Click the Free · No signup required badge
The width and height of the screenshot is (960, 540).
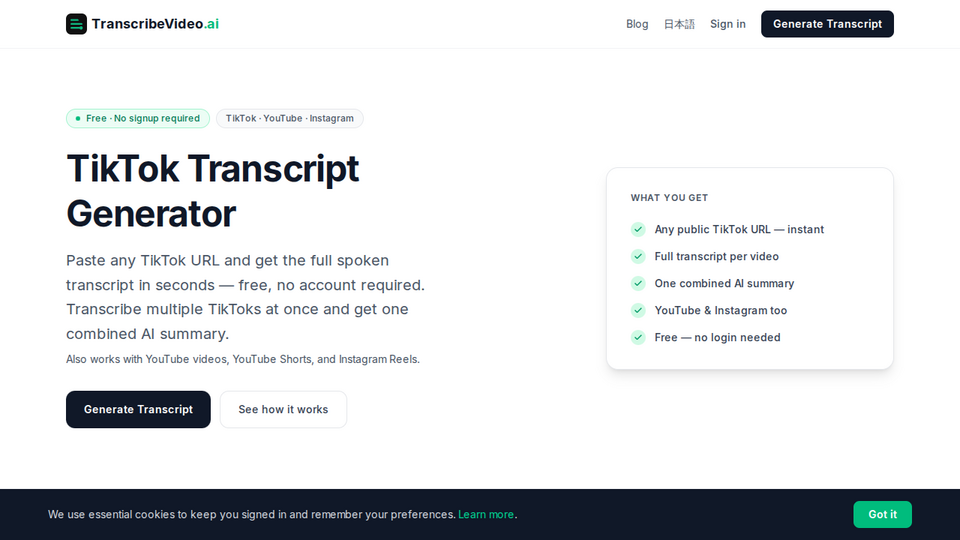[138, 118]
